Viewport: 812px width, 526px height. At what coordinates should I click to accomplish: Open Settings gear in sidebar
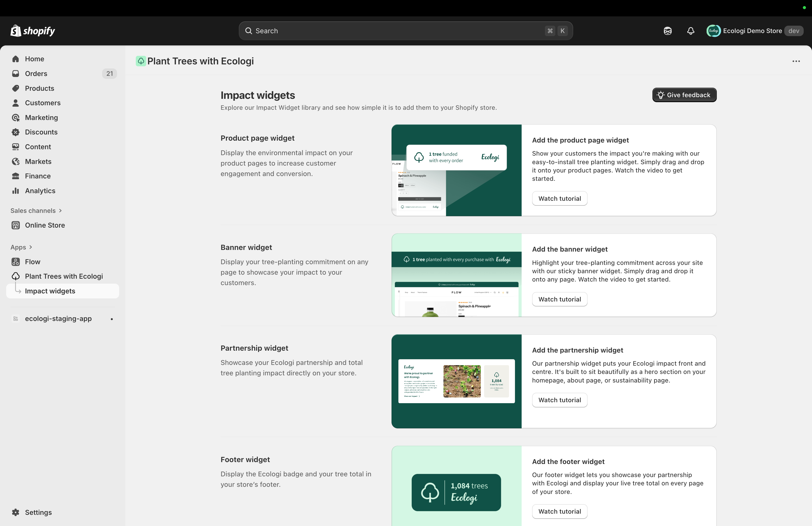point(16,512)
